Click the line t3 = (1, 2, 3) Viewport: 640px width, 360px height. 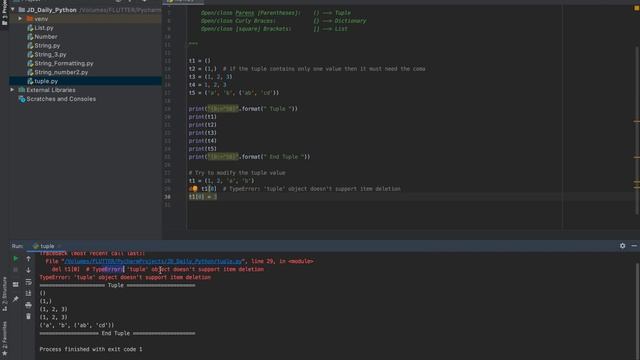210,77
